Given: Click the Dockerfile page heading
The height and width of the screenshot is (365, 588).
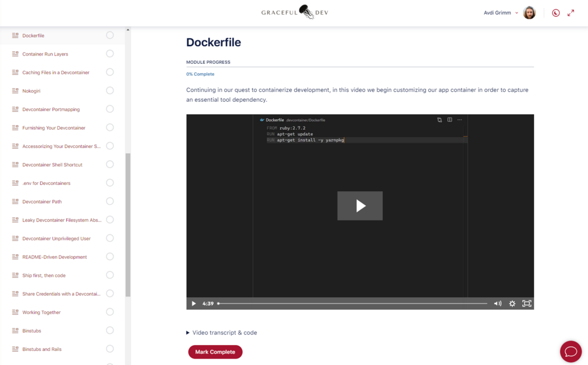Looking at the screenshot, I should (x=214, y=42).
